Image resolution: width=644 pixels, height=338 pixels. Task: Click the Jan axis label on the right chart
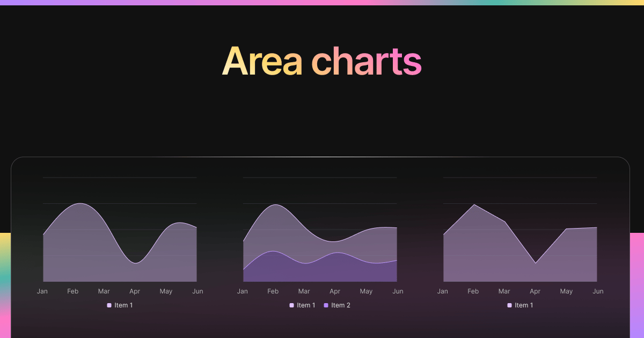[442, 291]
